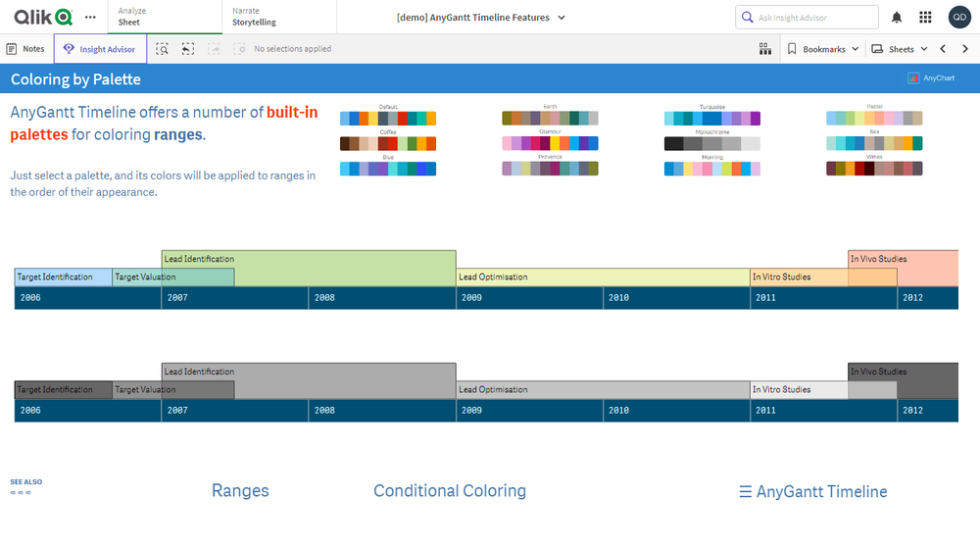Open the app title dropdown menu
980x551 pixels.
point(480,18)
